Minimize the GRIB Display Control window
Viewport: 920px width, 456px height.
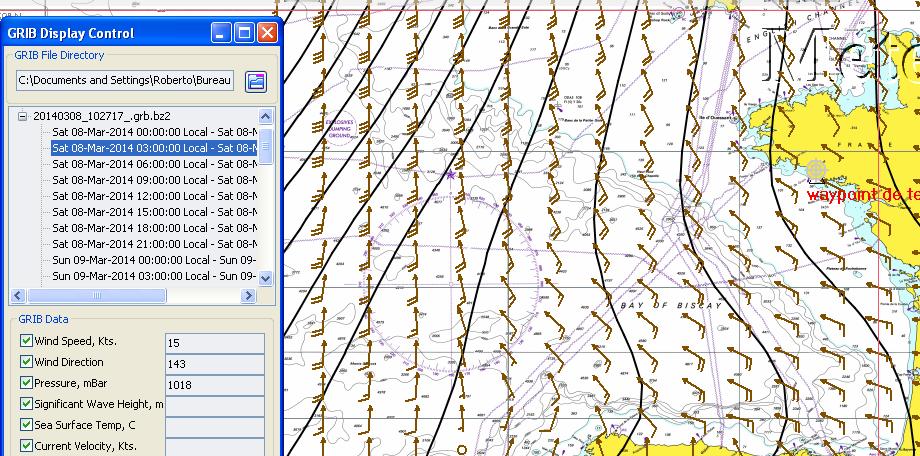pos(221,33)
